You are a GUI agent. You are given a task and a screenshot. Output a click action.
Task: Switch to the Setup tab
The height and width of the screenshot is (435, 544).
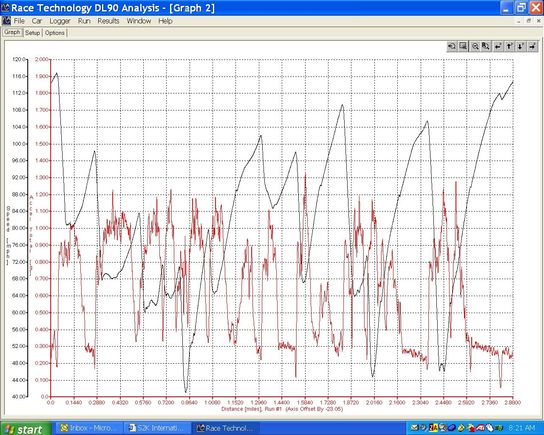33,33
